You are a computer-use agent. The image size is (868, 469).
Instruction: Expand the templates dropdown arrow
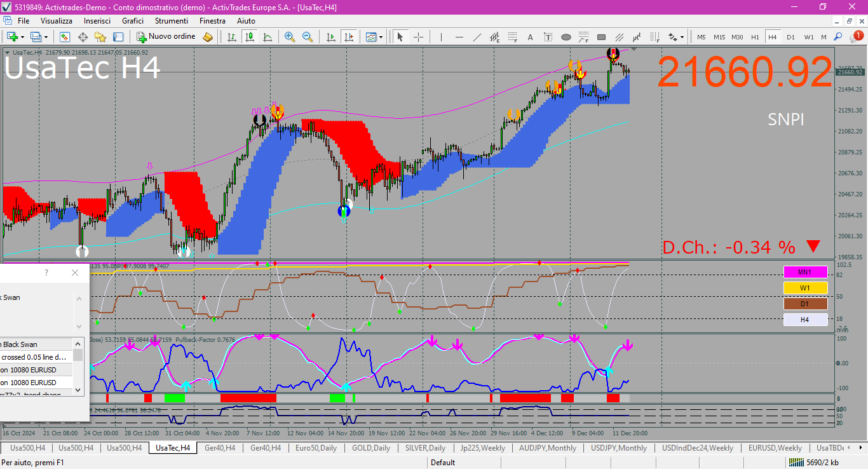point(381,37)
